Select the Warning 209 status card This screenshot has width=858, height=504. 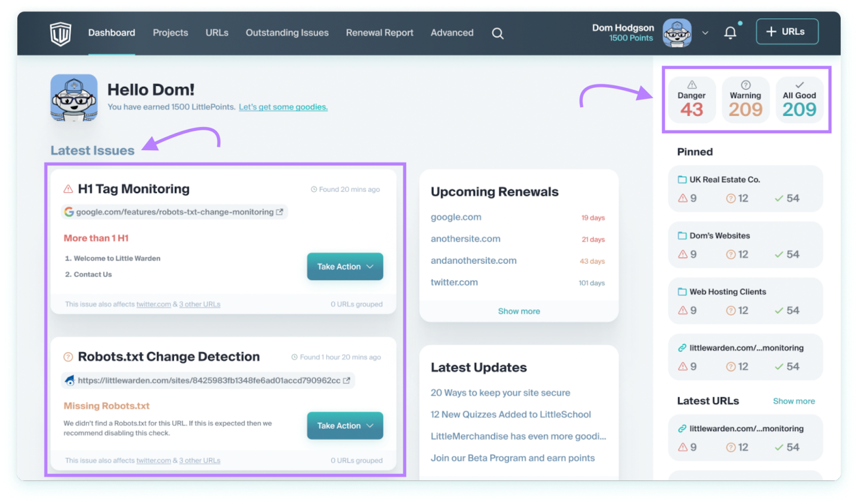745,100
